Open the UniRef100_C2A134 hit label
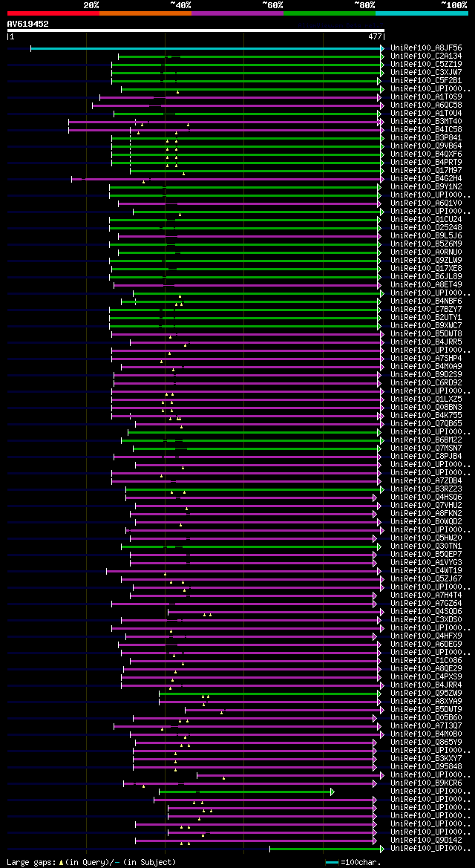This screenshot has width=475, height=868. pyautogui.click(x=426, y=56)
